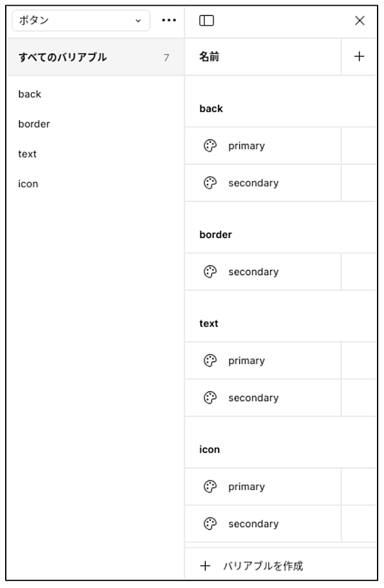The height and width of the screenshot is (588, 384).
Task: Click the border group heading in table
Action: (x=216, y=235)
